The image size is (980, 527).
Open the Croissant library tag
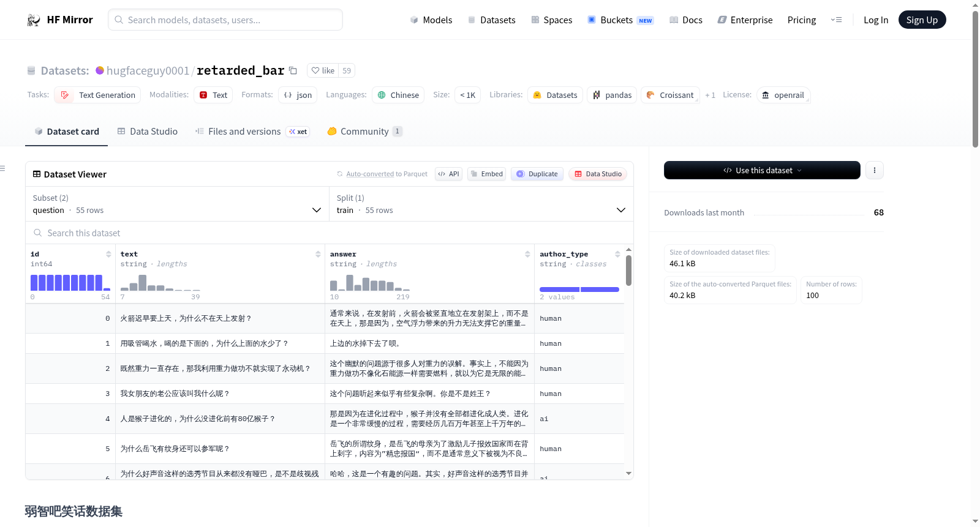[670, 95]
